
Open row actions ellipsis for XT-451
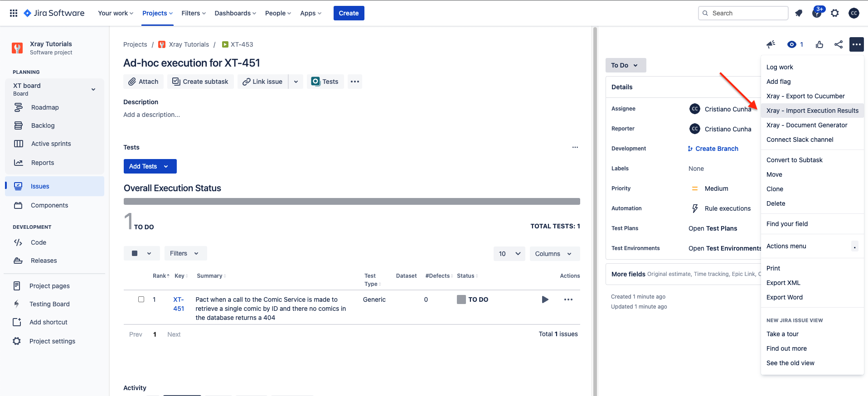click(568, 299)
